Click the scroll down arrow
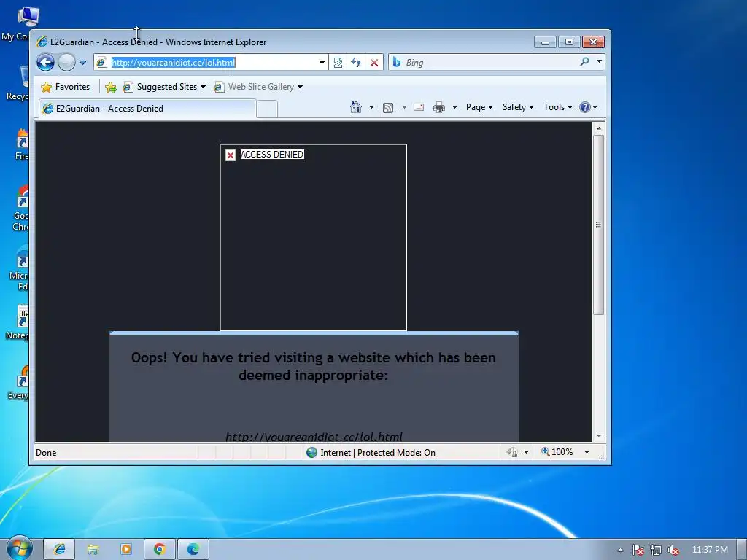This screenshot has height=560, width=747. [x=599, y=436]
